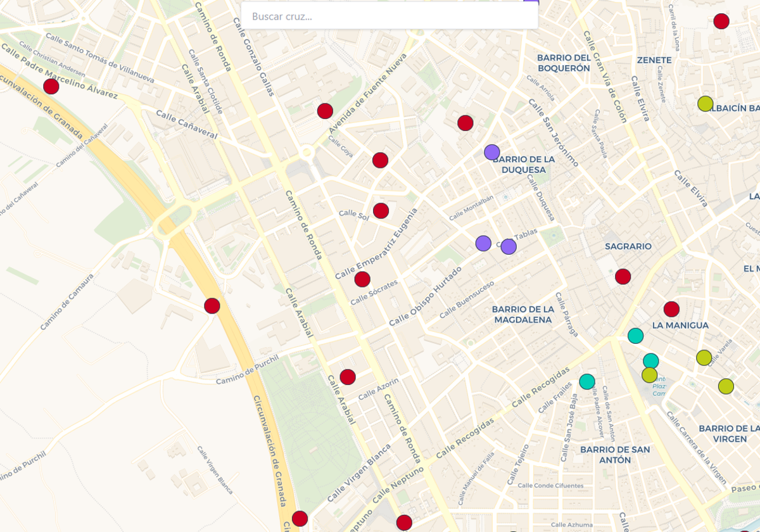This screenshot has height=532, width=760.
Task: Click the 'BARRIO DE SAN ANTÓN' label
Action: [x=615, y=455]
